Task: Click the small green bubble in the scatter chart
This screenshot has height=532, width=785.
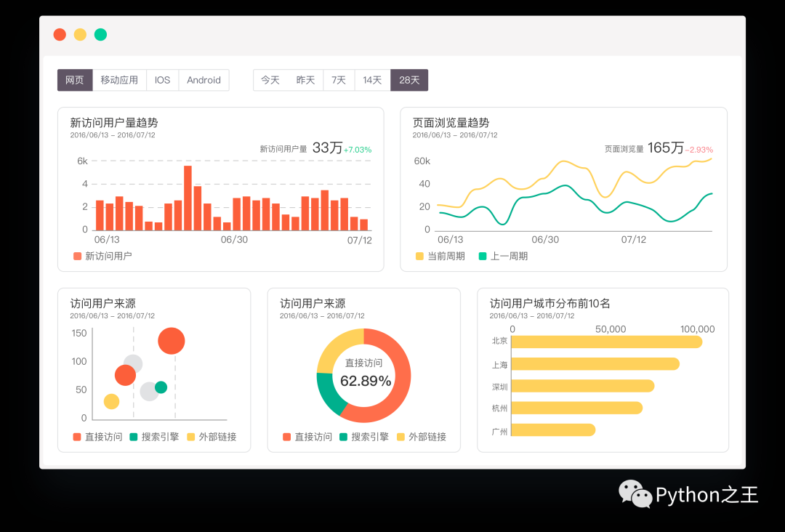Action: click(x=161, y=387)
